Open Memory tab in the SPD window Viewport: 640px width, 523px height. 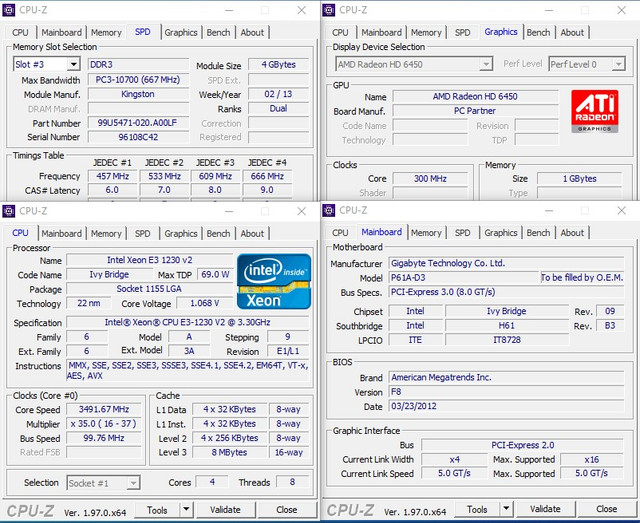(x=106, y=32)
